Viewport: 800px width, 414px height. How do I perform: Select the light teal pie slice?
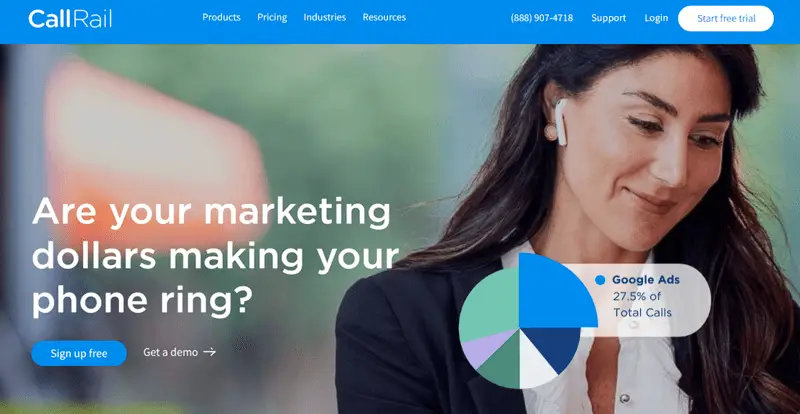[487, 306]
